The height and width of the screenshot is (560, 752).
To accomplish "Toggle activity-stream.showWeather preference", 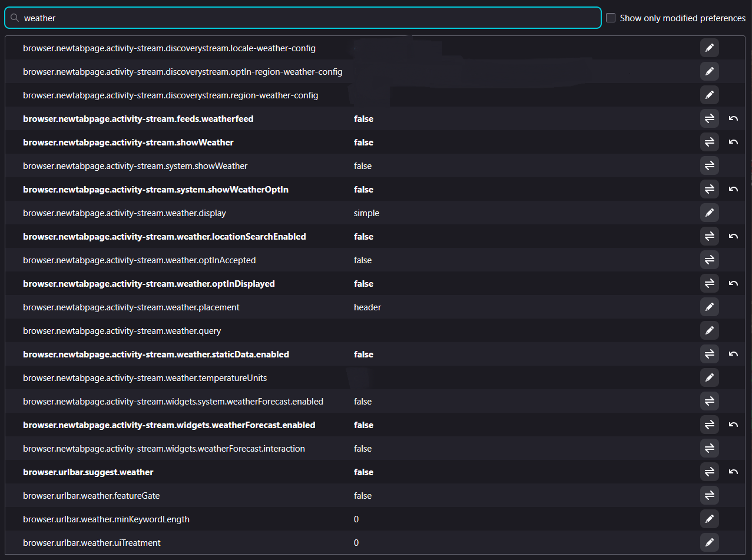I will (x=709, y=142).
